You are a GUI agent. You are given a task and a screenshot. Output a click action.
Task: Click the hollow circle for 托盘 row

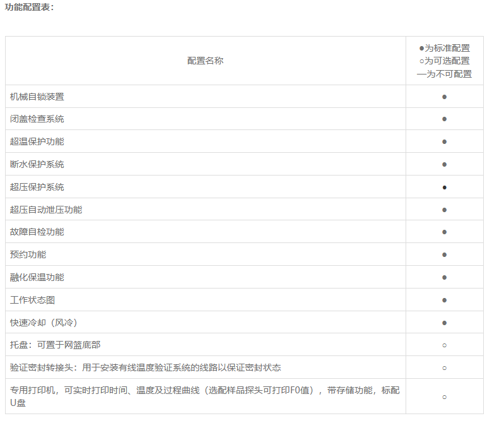(444, 345)
